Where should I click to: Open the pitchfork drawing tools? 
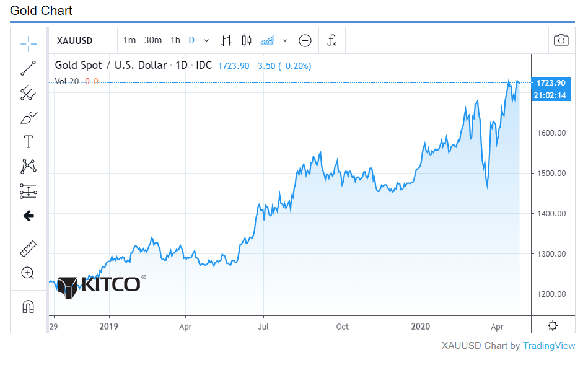pyautogui.click(x=29, y=94)
